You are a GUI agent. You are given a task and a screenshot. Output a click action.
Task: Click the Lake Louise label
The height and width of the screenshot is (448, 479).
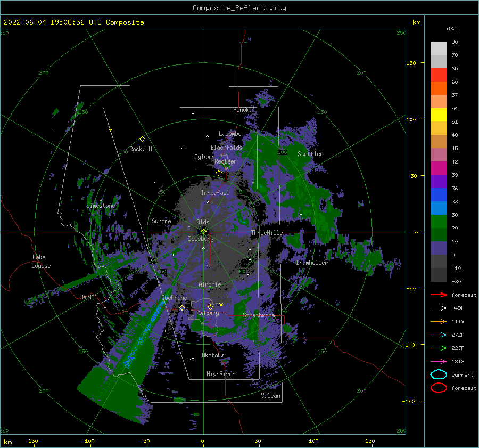(41, 262)
